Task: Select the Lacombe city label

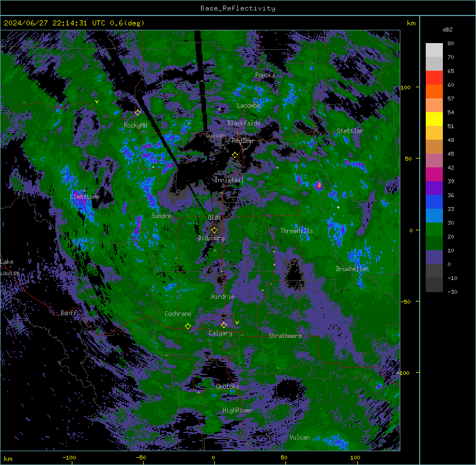Action: point(248,105)
